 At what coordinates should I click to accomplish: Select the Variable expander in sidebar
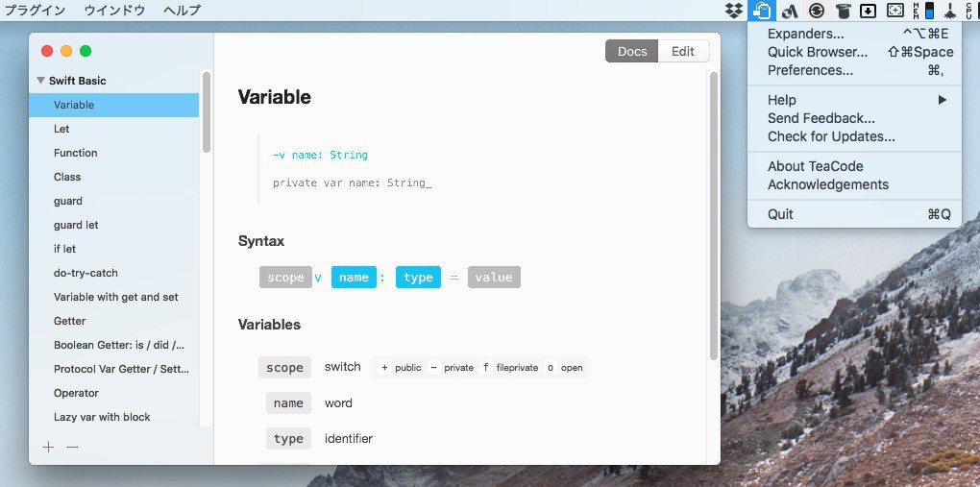[x=113, y=105]
